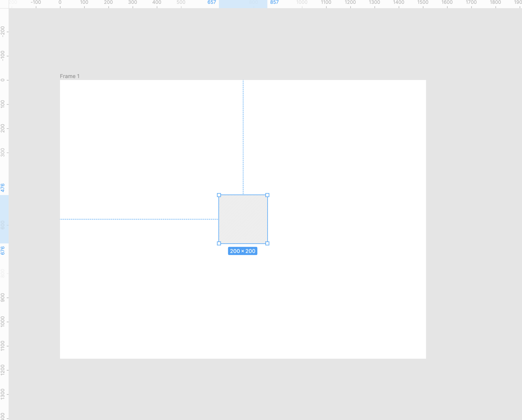Click the 676 marker on the left ruler
Screen dimensions: 522x420
pyautogui.click(x=3, y=250)
